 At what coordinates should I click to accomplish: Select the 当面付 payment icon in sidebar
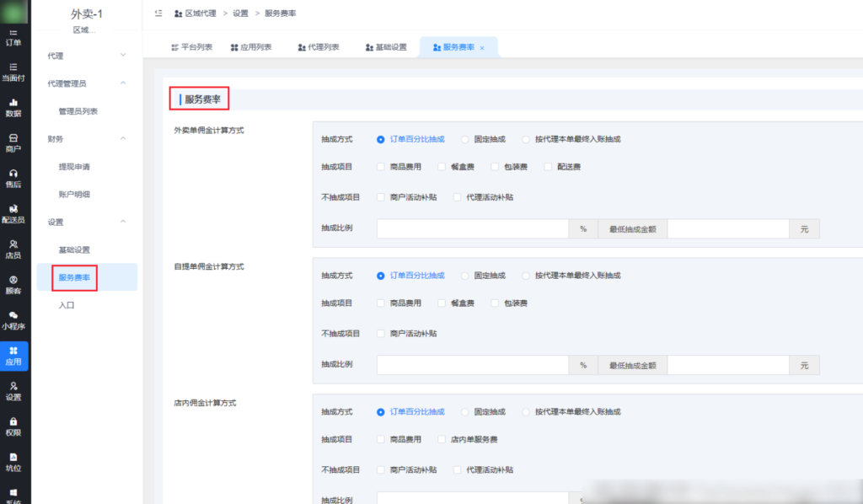13,69
